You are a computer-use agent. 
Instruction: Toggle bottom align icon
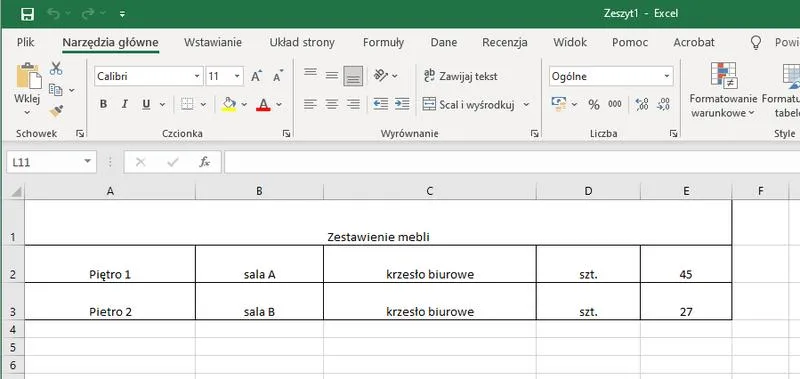353,76
